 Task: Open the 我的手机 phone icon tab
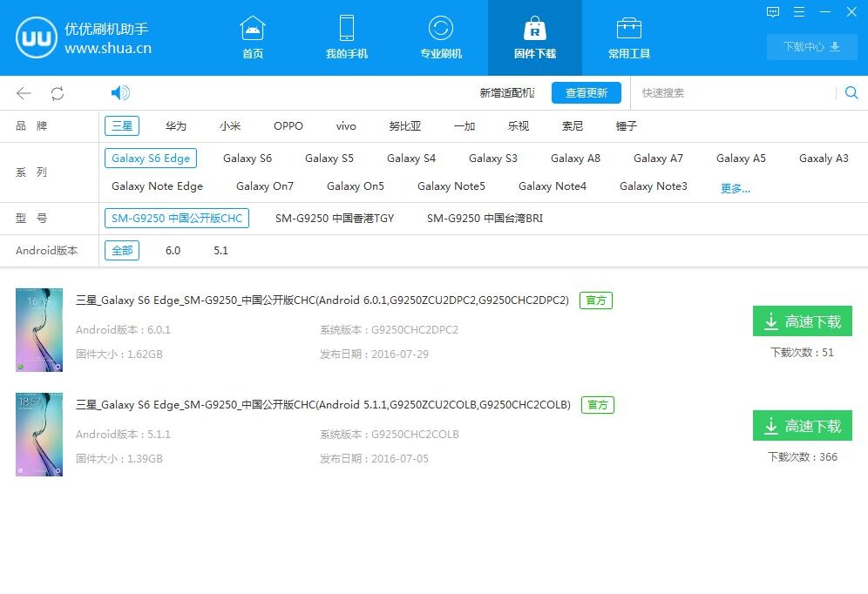(347, 28)
